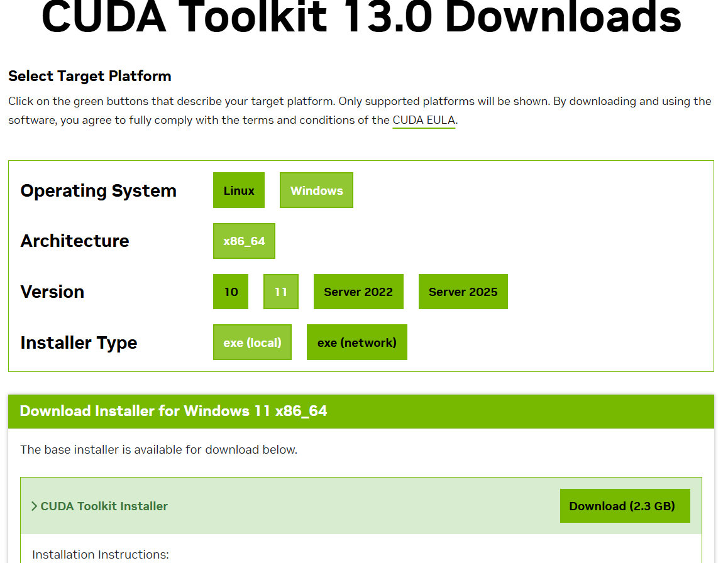Pick Windows version 11

pyautogui.click(x=281, y=292)
